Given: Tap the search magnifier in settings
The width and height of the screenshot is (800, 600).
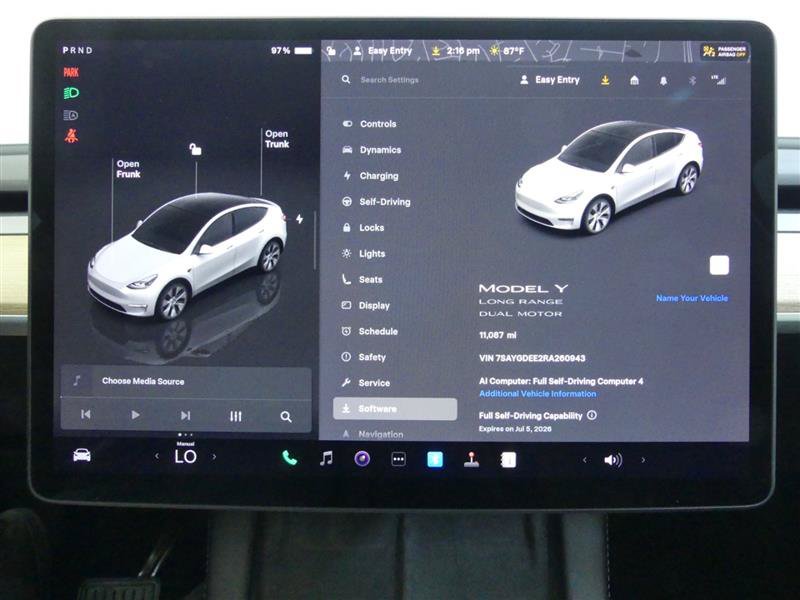Looking at the screenshot, I should click(x=346, y=80).
